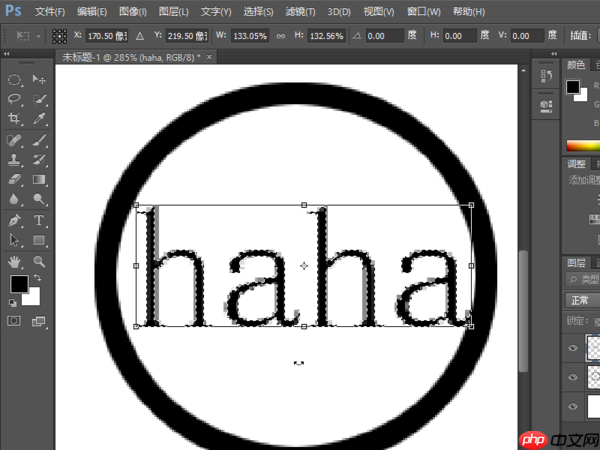The image size is (600, 450).
Task: Toggle maintain aspect ratio link
Action: [x=281, y=36]
